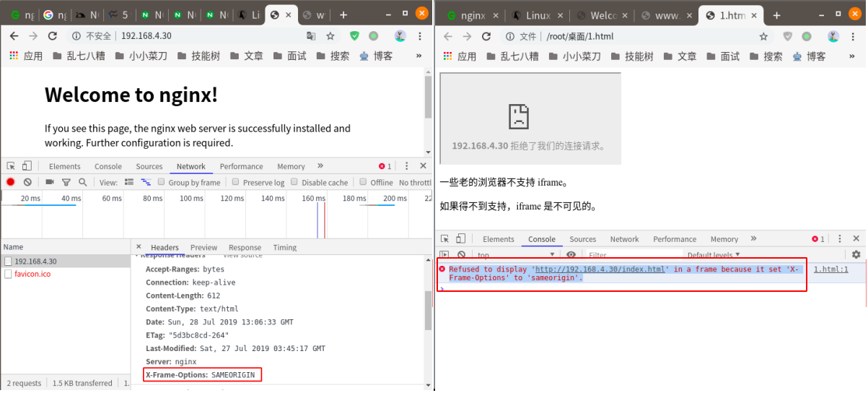Open left DevTools three-dot customize menu
The height and width of the screenshot is (393, 868).
[407, 166]
